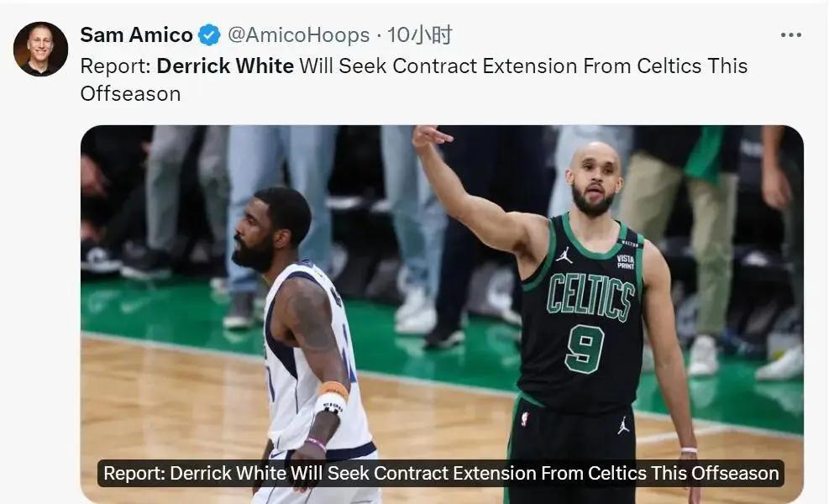Screen dimensions: 829x504
Task: Open the article caption overlay on image
Action: tap(441, 473)
